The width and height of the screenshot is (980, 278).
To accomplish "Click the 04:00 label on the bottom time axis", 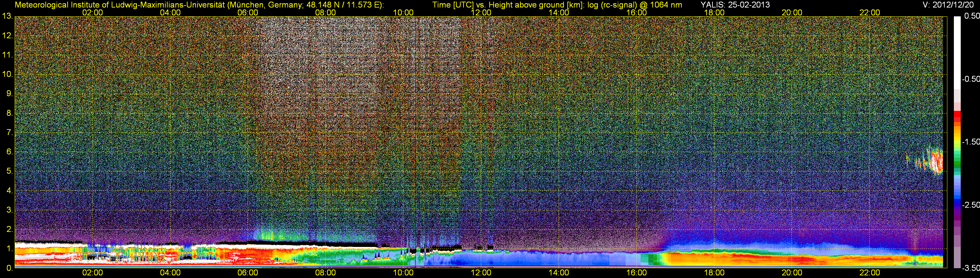I will pyautogui.click(x=170, y=273).
